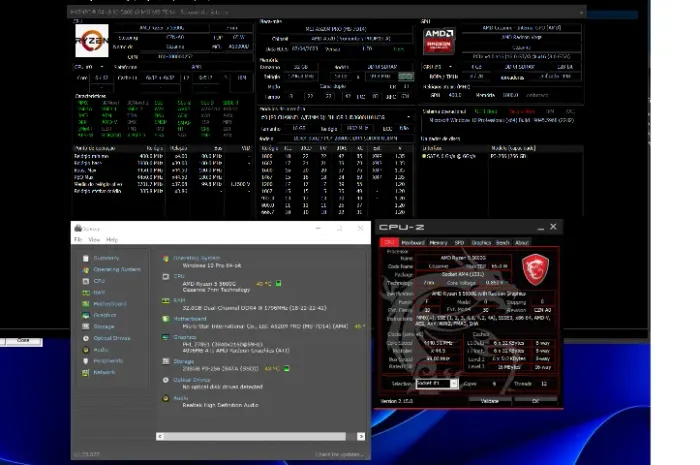The height and width of the screenshot is (465, 700).
Task: Open Peripherals entry in Speccy sidebar
Action: [x=108, y=361]
